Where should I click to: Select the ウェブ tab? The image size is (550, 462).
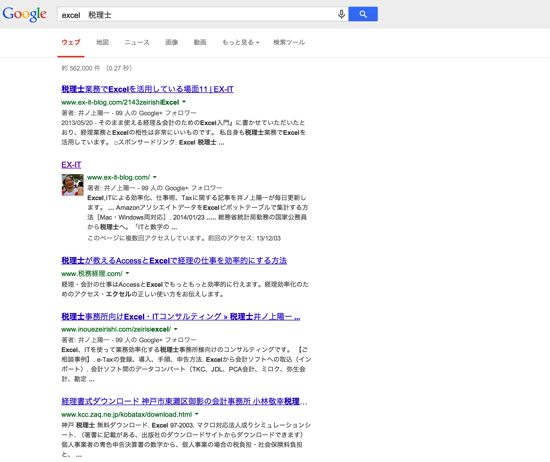click(71, 42)
